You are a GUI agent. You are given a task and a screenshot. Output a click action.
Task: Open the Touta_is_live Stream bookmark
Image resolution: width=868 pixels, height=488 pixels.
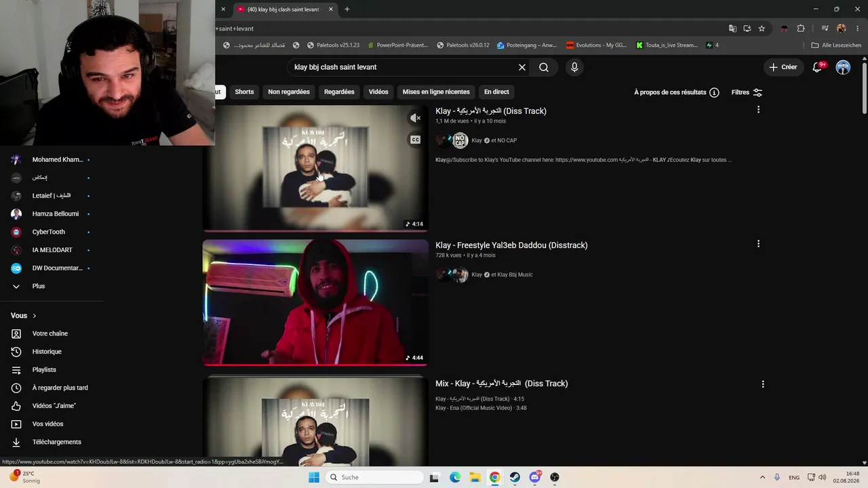[x=667, y=45]
